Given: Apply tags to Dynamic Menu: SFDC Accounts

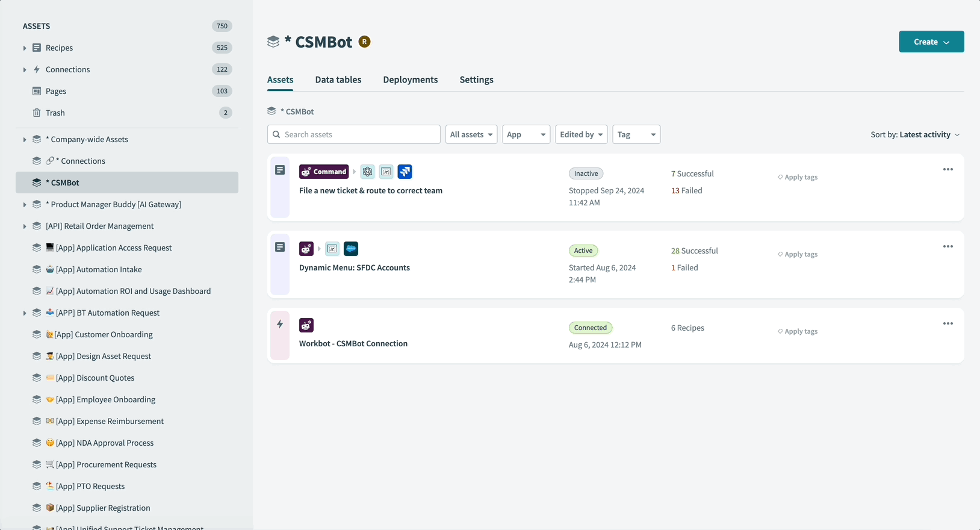Looking at the screenshot, I should [798, 254].
